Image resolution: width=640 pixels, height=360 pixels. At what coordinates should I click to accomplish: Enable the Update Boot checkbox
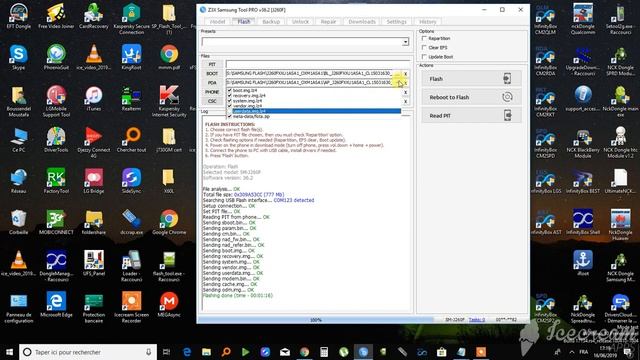424,57
